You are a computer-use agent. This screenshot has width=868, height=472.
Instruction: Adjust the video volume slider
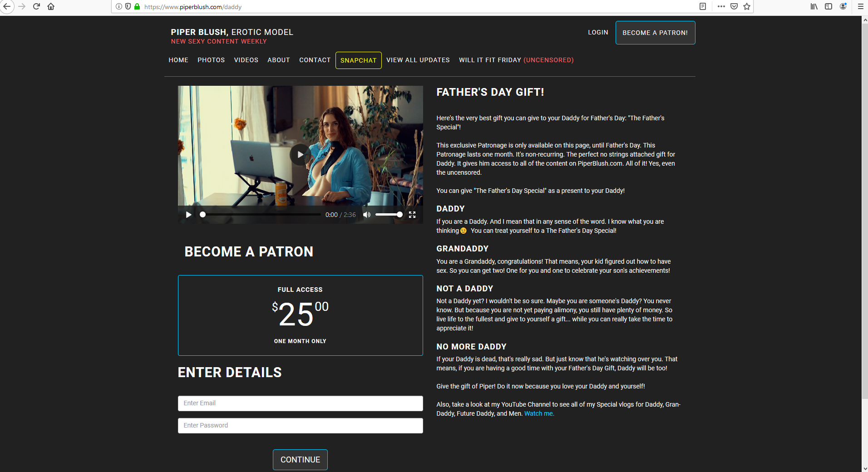click(x=389, y=215)
